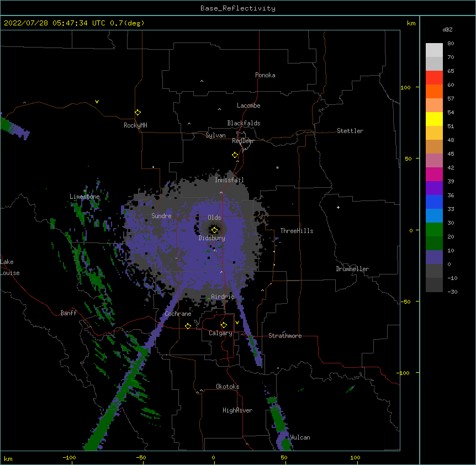Select the Strathmore label
This screenshot has width=476, height=465.
(285, 336)
